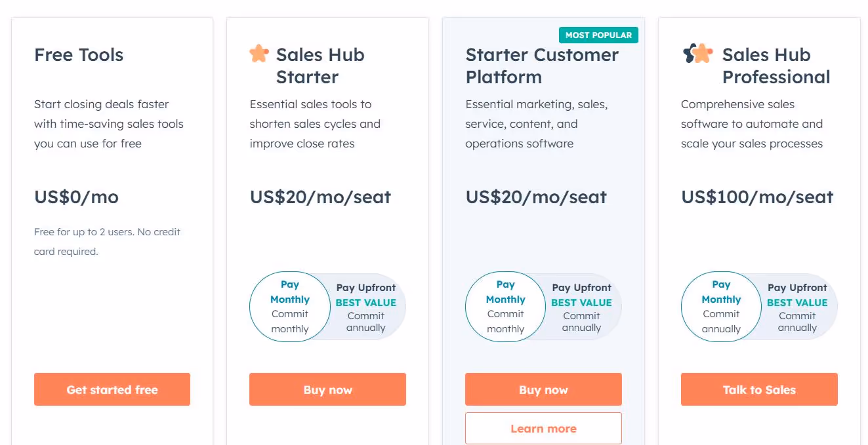
Task: Switch Starter Customer Platform to Pay Upfront
Action: 581,306
